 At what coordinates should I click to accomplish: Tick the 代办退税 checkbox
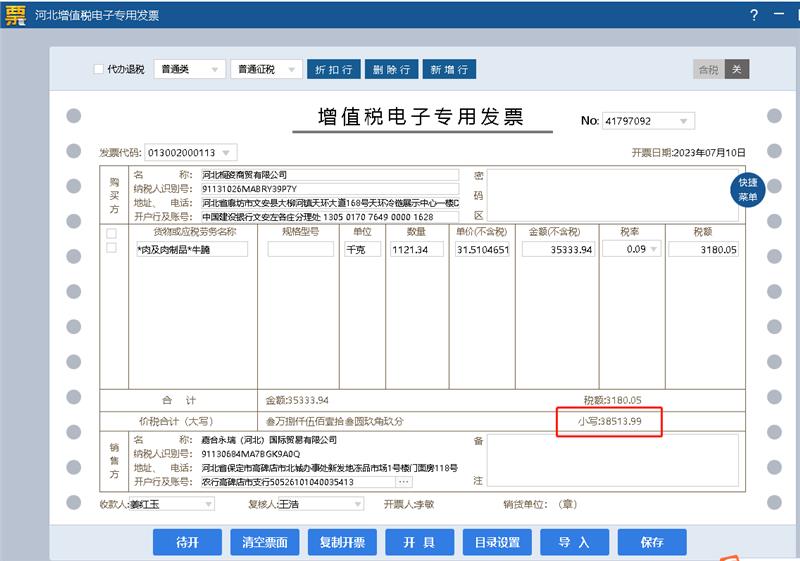(x=98, y=69)
